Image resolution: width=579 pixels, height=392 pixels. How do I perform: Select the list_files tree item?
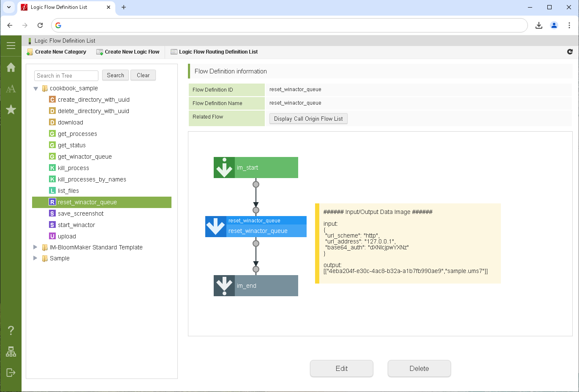[68, 191]
